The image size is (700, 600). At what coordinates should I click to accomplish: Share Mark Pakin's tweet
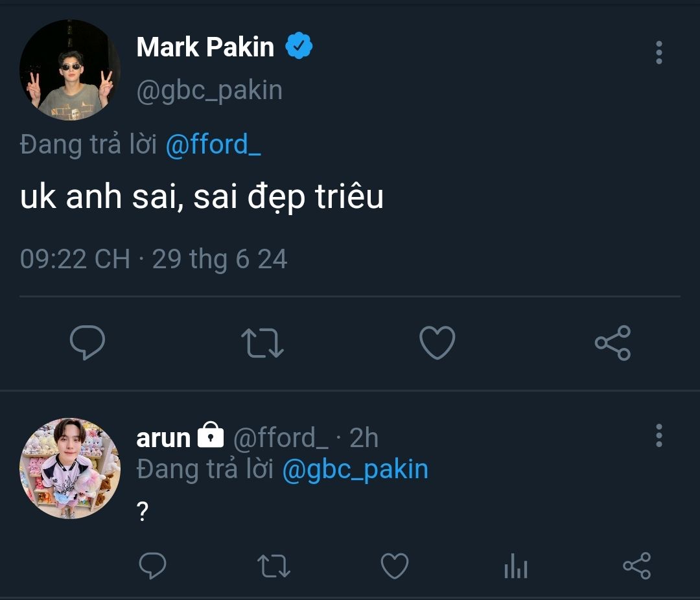click(612, 343)
